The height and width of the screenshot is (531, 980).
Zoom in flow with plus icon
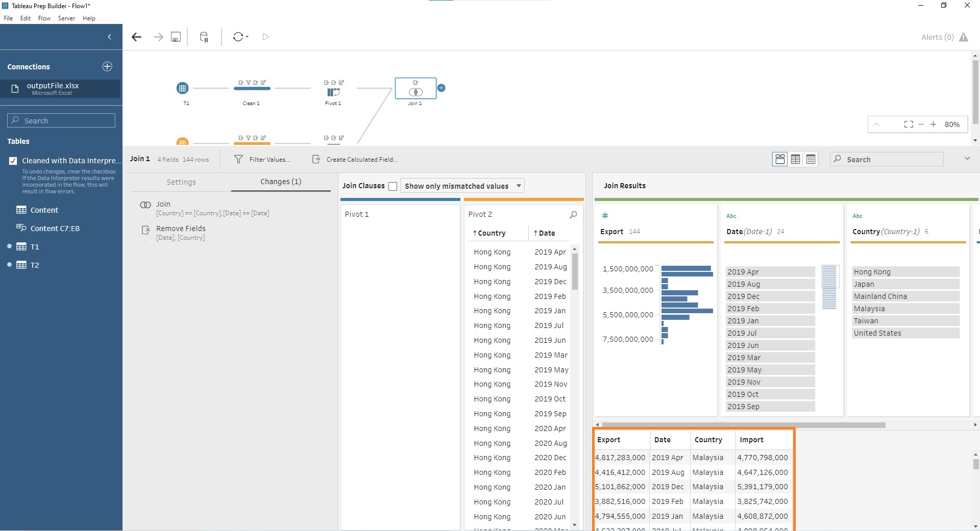[x=933, y=124]
